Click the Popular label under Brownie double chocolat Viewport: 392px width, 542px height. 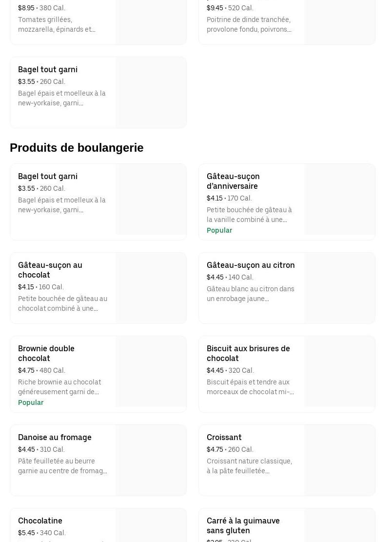coord(31,402)
